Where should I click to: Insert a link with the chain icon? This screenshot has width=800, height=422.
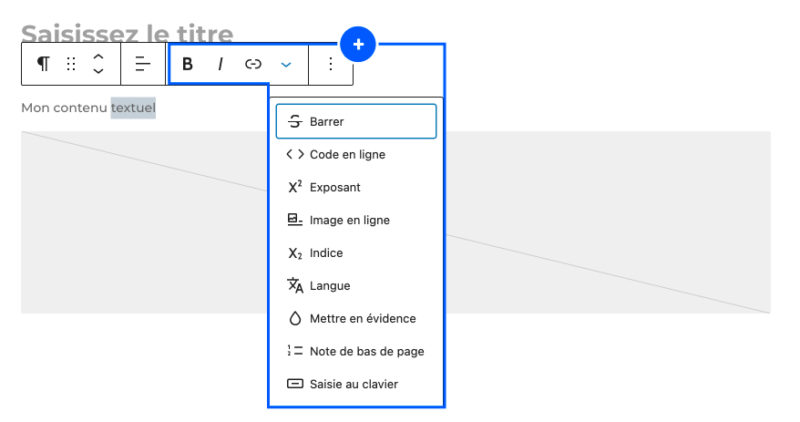coord(253,64)
